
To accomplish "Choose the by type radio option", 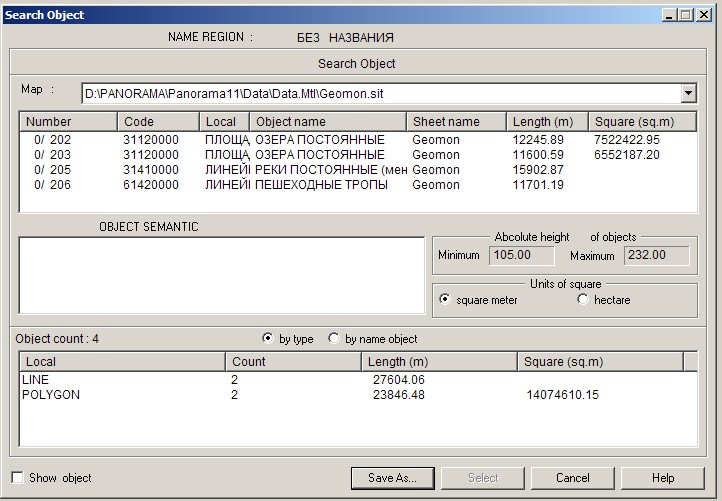I will (268, 339).
